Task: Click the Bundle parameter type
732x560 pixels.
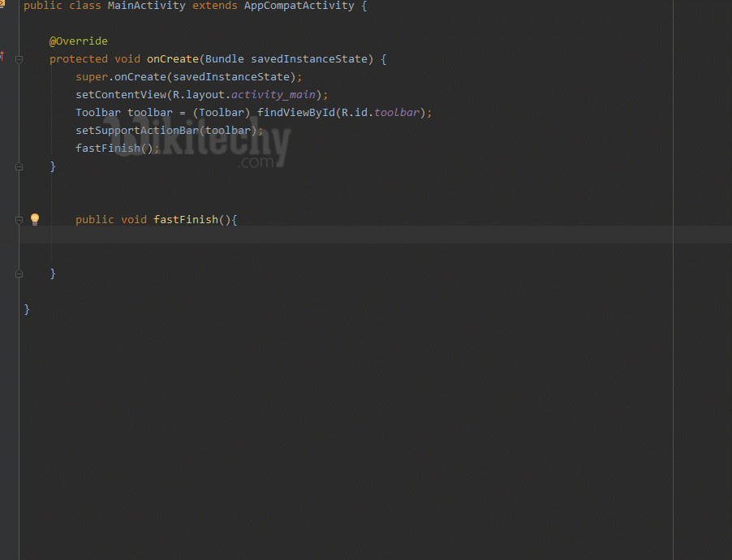Action: pos(225,59)
